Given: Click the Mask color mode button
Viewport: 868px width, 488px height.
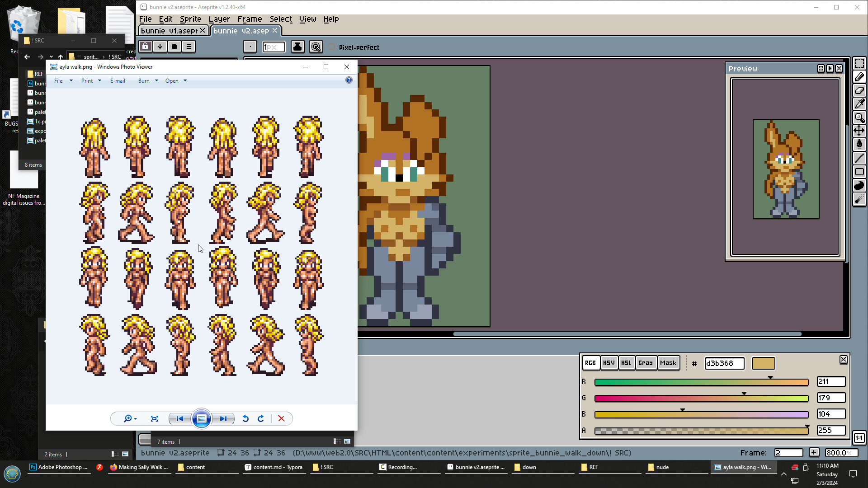Looking at the screenshot, I should [668, 363].
